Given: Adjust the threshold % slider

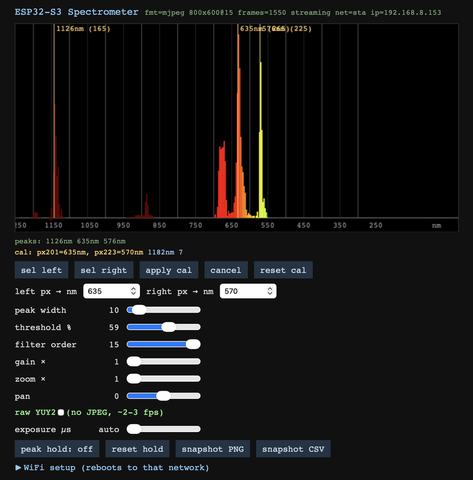Looking at the screenshot, I should pos(164,327).
